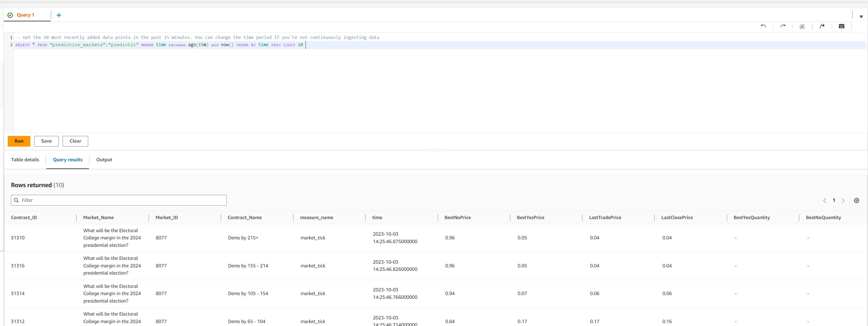
Task: Select Contract_ID cell 31316
Action: pyautogui.click(x=18, y=266)
